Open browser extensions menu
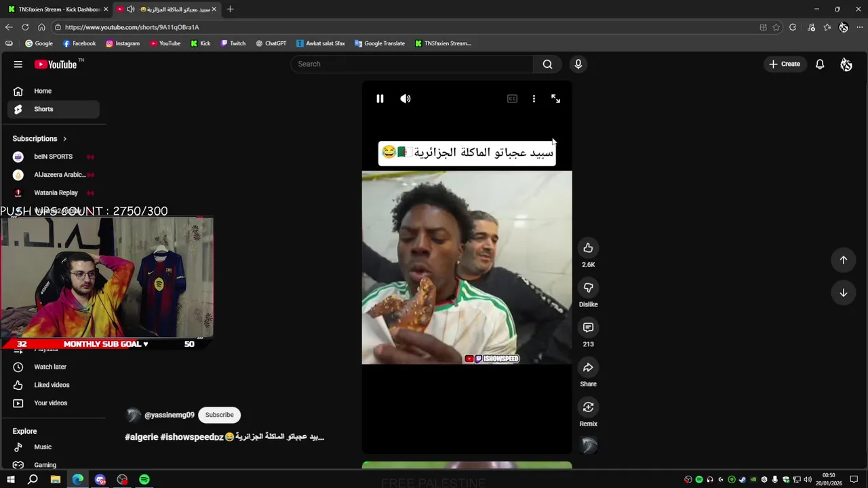868x488 pixels. 793,27
